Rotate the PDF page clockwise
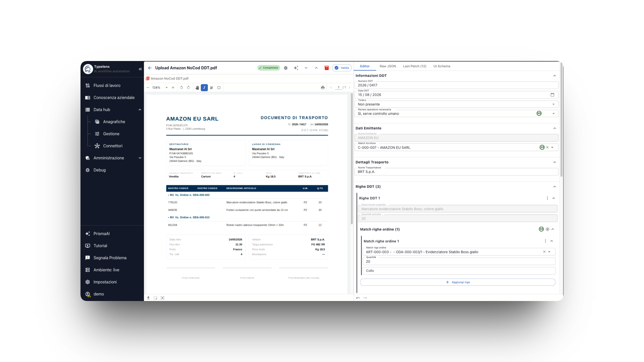Viewport: 644px width, 362px height. [189, 88]
